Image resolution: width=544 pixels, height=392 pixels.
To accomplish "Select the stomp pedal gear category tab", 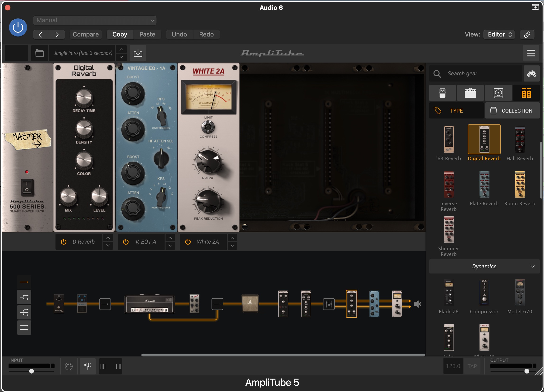I will click(443, 93).
